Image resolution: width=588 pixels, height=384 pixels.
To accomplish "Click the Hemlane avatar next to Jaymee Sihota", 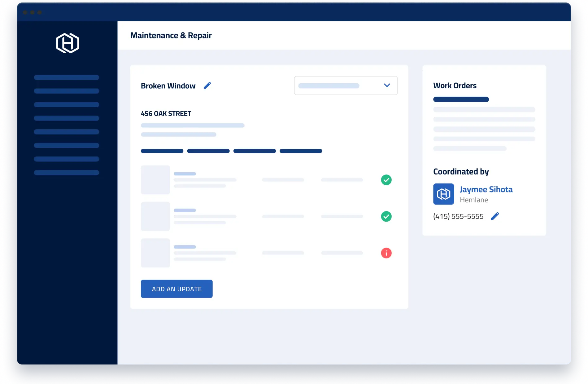I will (x=443, y=194).
